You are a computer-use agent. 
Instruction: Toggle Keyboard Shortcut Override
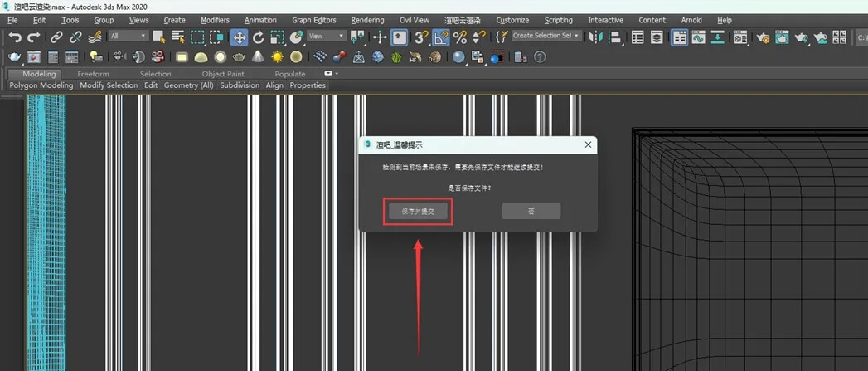(x=399, y=37)
